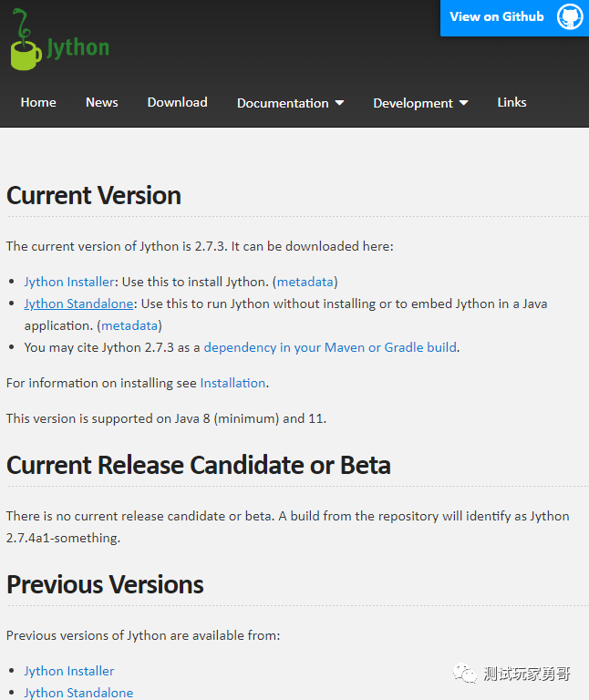This screenshot has width=589, height=700.
Task: Open dependency in your Maven or Gradle build
Action: point(330,347)
